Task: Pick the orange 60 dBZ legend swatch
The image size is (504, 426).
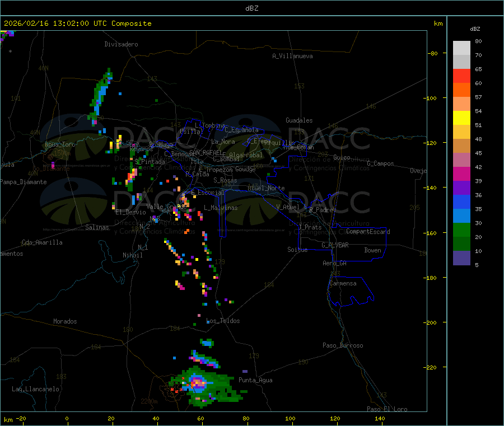Action: tap(461, 90)
